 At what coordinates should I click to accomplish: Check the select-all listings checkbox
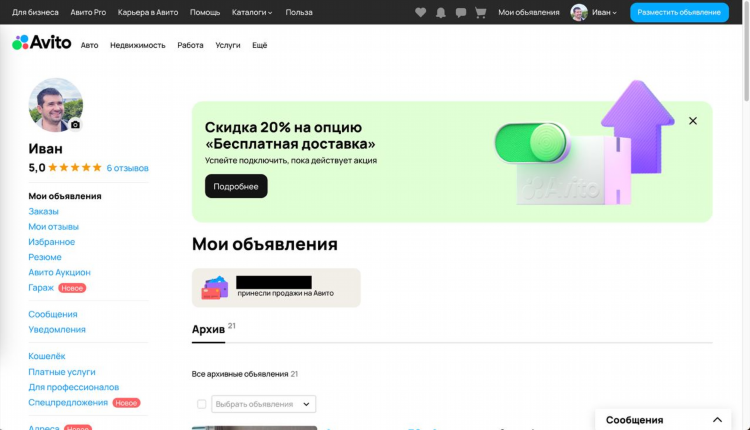click(x=201, y=404)
